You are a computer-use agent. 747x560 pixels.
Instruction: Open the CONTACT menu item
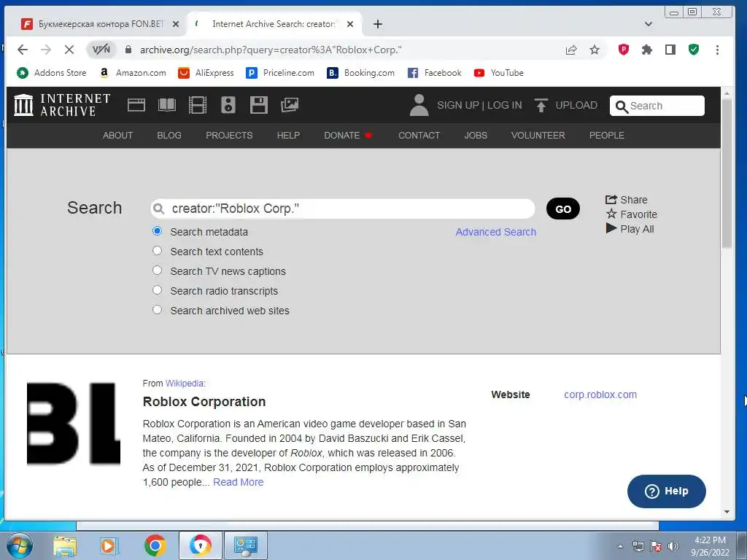(419, 135)
